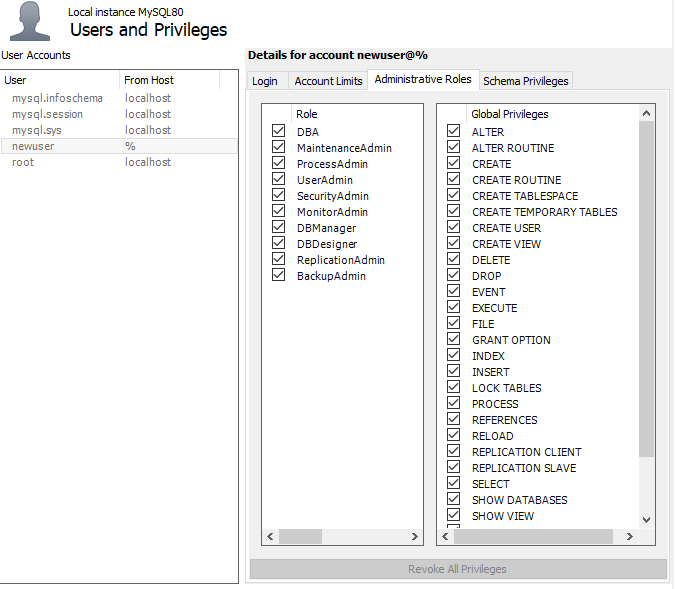
Task: Click the From Host column header
Action: click(x=170, y=80)
